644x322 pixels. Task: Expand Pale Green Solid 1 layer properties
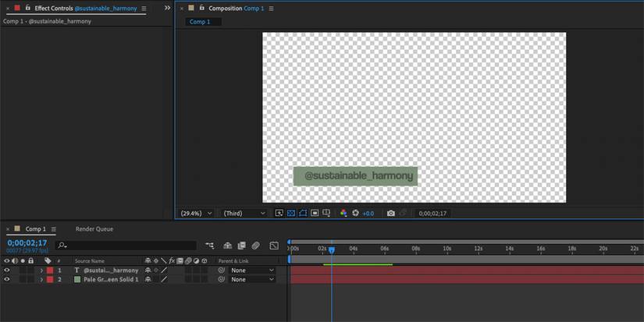pos(41,279)
